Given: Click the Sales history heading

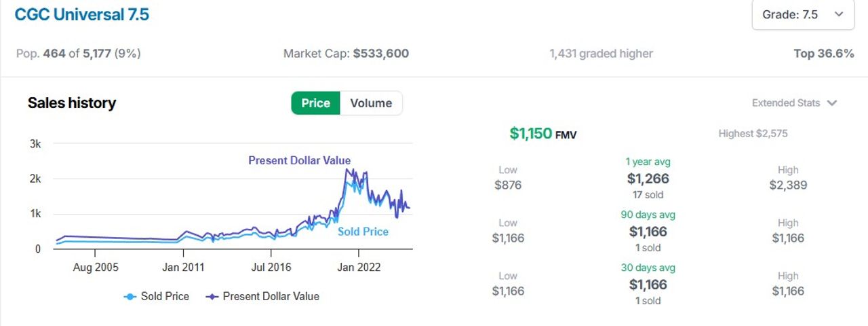Looking at the screenshot, I should (x=72, y=103).
